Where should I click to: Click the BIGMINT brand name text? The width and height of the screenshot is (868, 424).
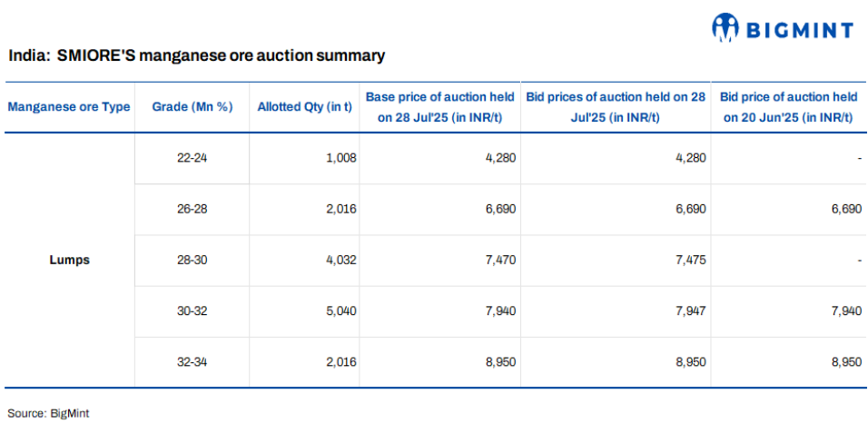tap(799, 31)
